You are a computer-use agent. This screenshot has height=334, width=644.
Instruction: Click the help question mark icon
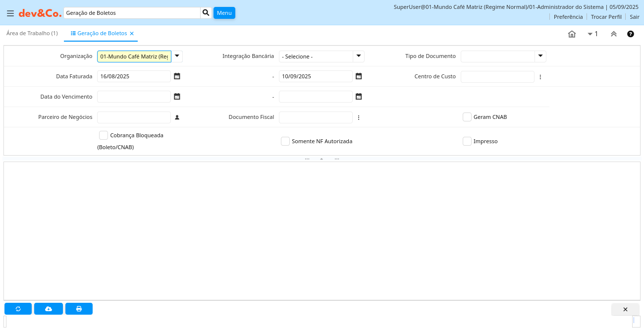point(631,34)
